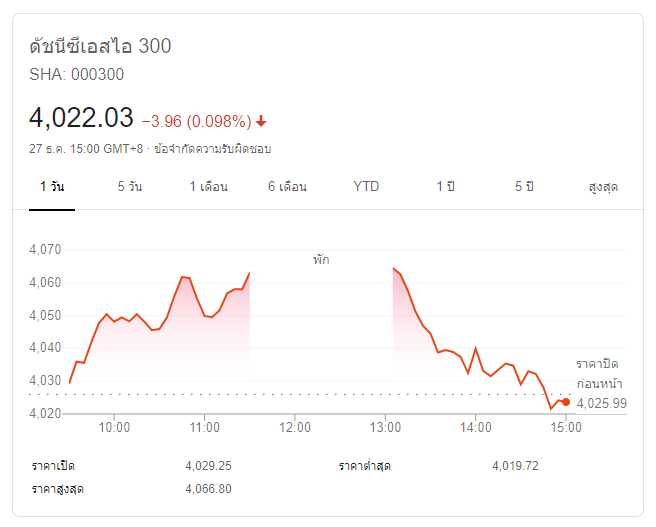The width and height of the screenshot is (656, 527).
Task: Select the สูงสุด (max) range tab
Action: (603, 187)
